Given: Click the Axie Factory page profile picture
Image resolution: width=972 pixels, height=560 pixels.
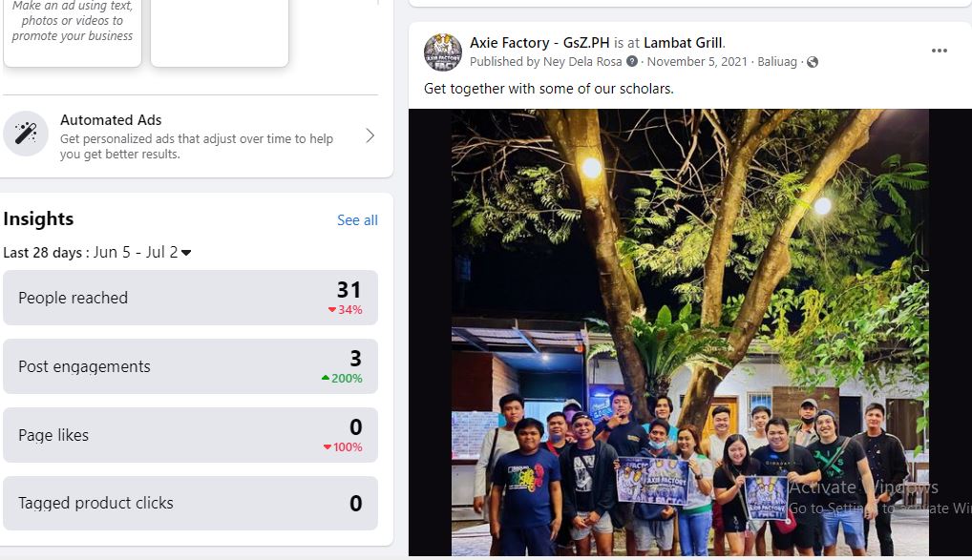Looking at the screenshot, I should pyautogui.click(x=443, y=52).
